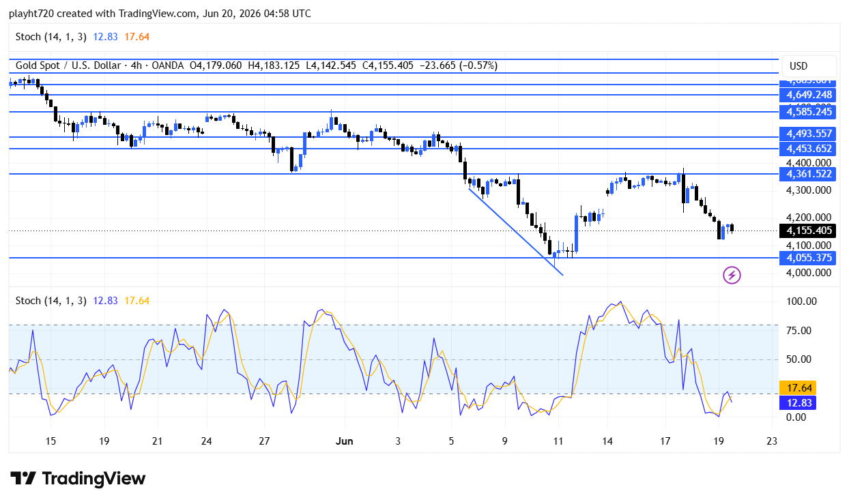
Task: Click the orange 17.64 badge on the stochastic scale
Action: click(x=799, y=387)
